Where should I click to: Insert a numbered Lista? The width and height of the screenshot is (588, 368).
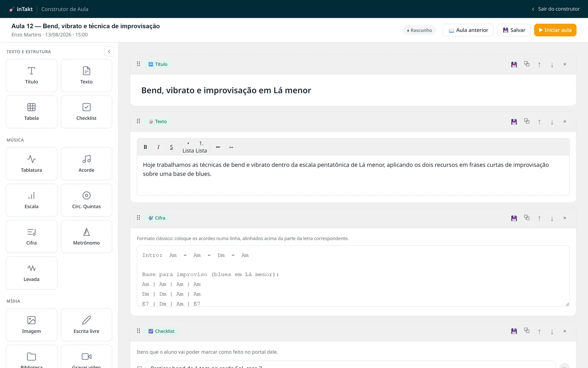click(201, 147)
